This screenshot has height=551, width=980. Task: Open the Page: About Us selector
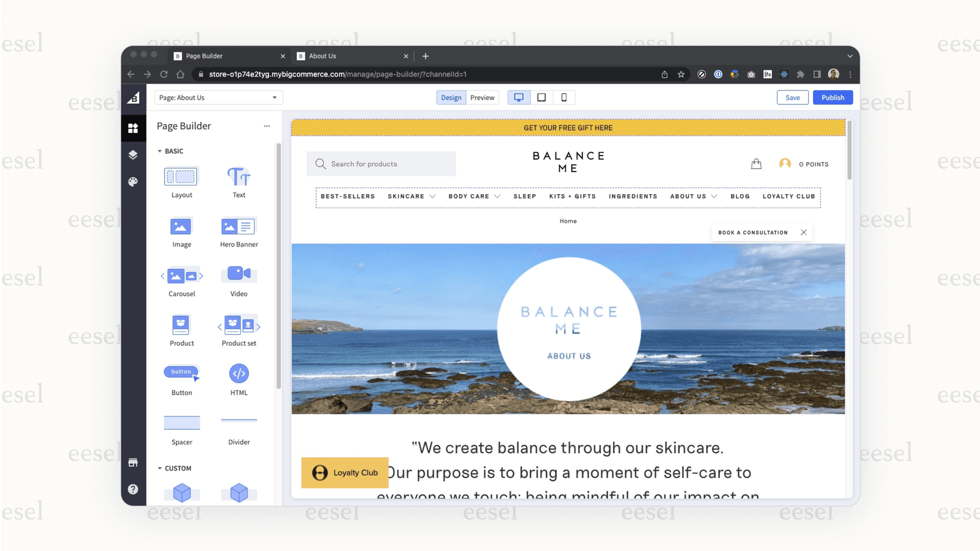pos(218,97)
